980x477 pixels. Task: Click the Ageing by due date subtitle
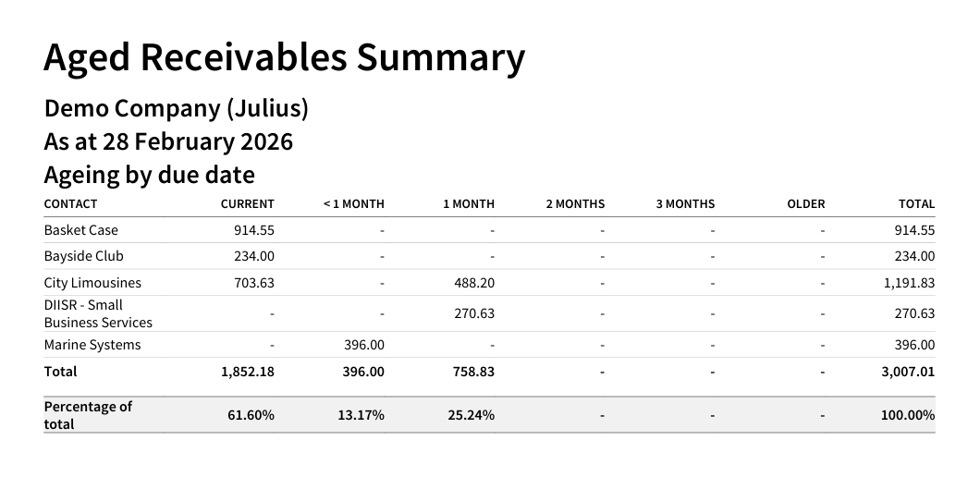(149, 175)
